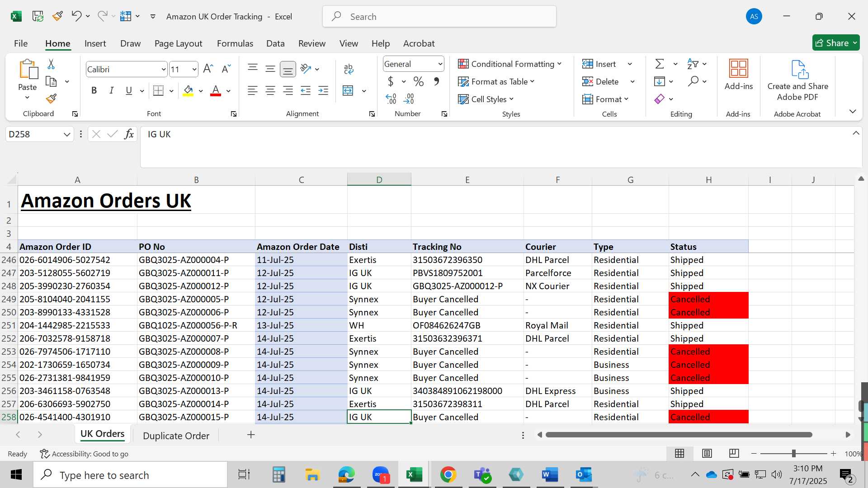Toggle Center horizontal alignment
The width and height of the screenshot is (868, 488).
pos(270,90)
